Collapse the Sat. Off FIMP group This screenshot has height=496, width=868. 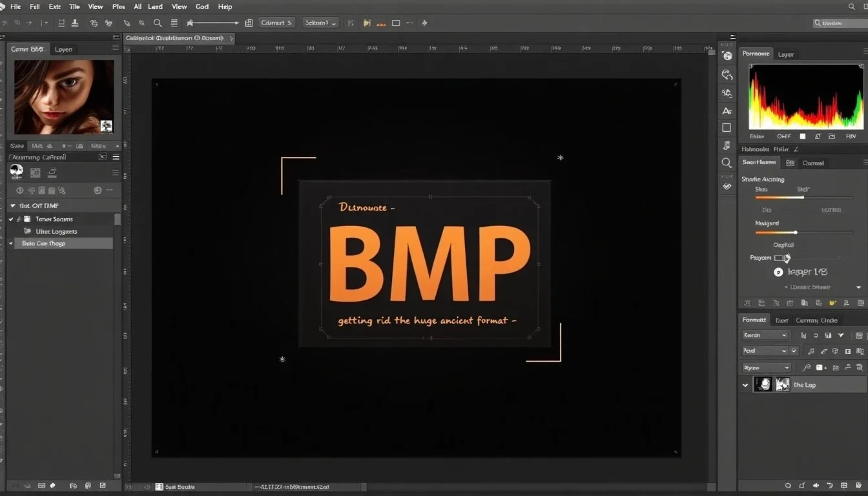coord(12,206)
